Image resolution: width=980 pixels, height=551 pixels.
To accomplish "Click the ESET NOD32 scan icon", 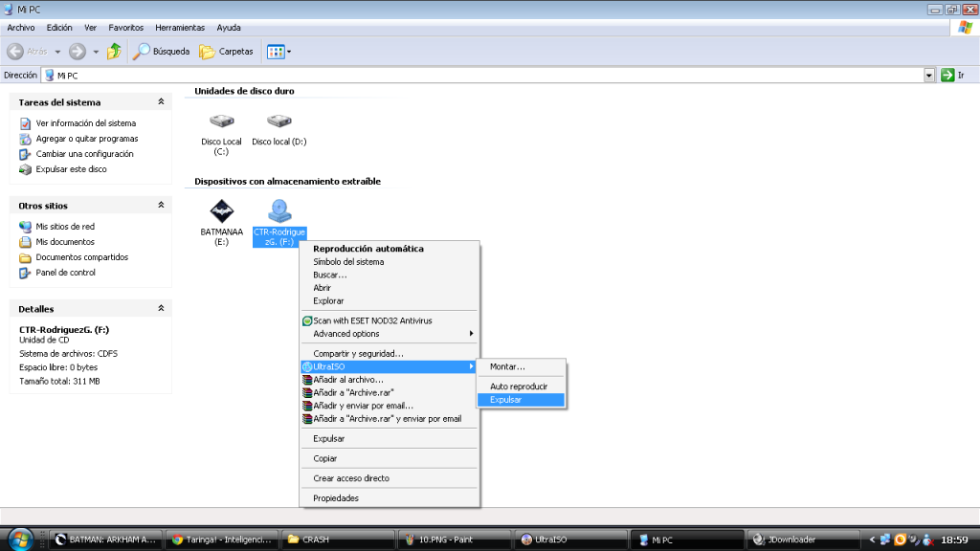I will (x=307, y=321).
